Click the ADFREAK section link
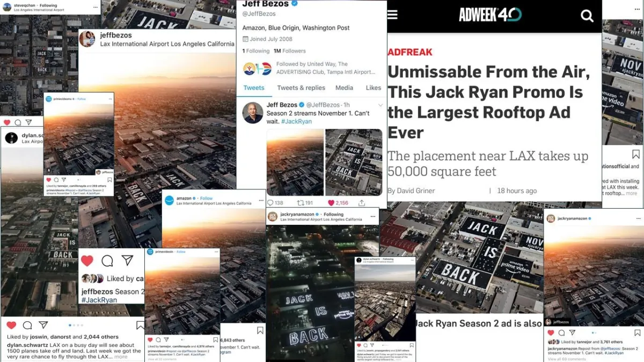The width and height of the screenshot is (644, 362). click(410, 52)
